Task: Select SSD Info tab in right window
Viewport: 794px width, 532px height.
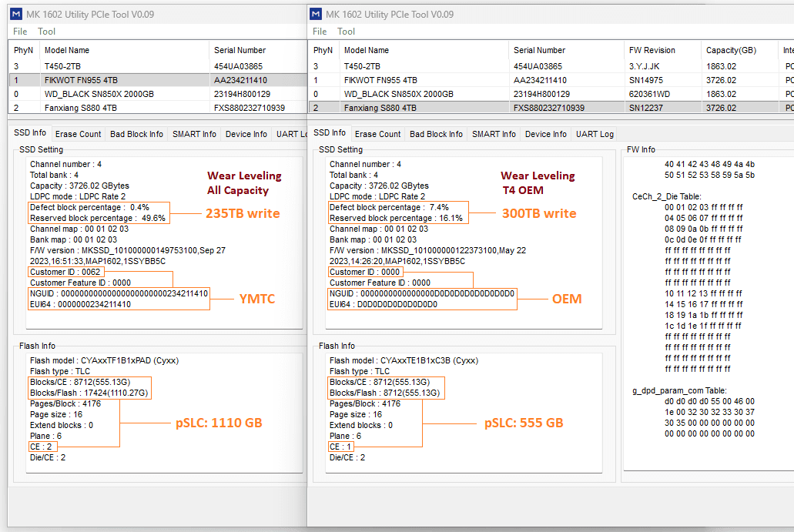Action: coord(330,132)
